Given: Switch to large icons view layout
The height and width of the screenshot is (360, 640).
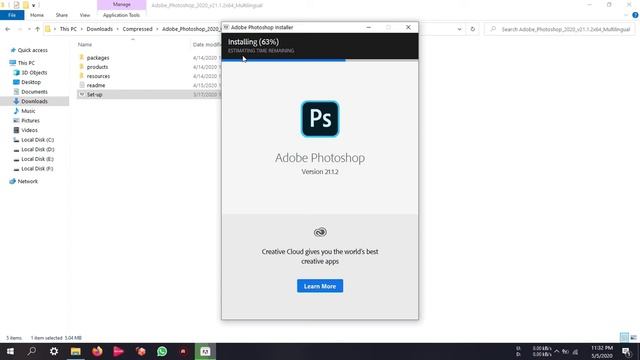Looking at the screenshot, I should coord(633,337).
